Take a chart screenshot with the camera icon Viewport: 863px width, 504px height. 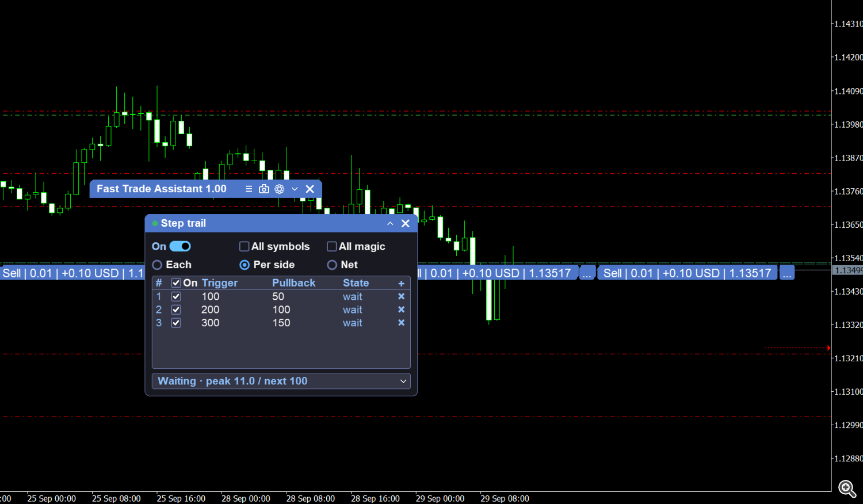click(x=264, y=189)
